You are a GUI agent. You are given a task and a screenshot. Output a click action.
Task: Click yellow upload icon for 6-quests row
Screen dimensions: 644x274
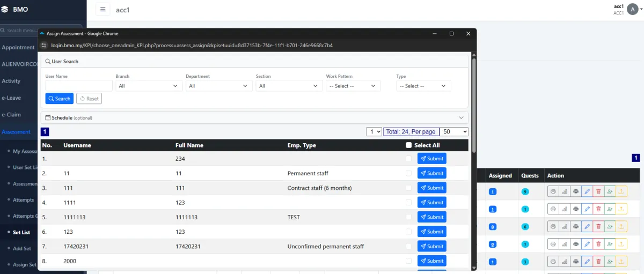pos(621,226)
